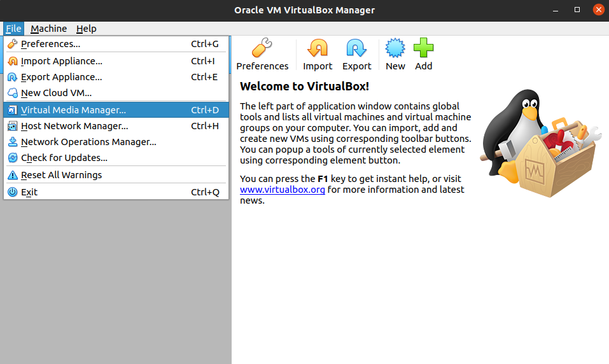The height and width of the screenshot is (364, 609).
Task: Open the Machine menu
Action: pos(48,29)
